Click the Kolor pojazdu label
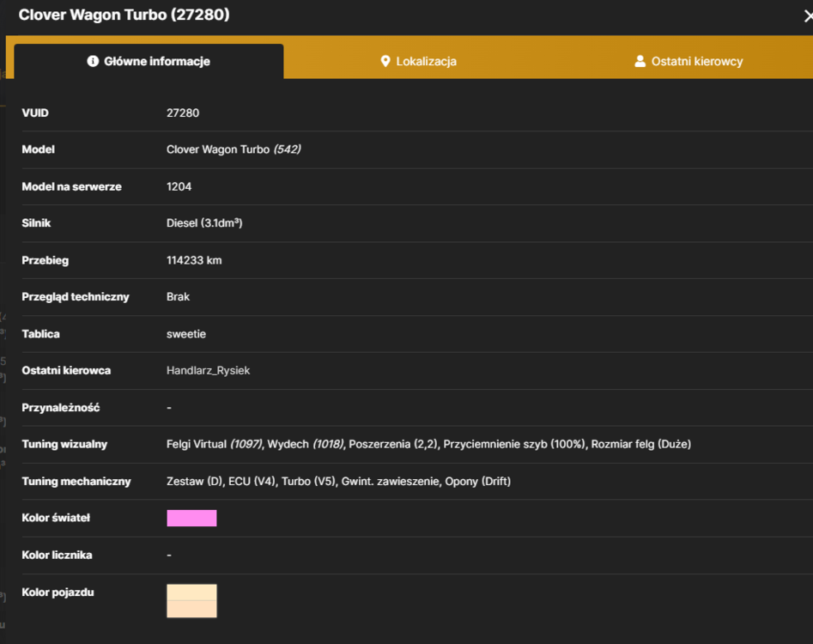 pyautogui.click(x=58, y=592)
